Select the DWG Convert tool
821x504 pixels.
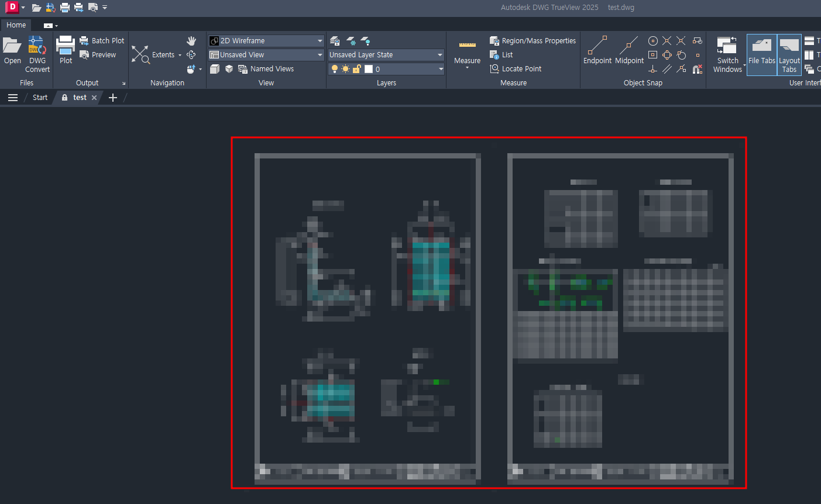coord(37,54)
